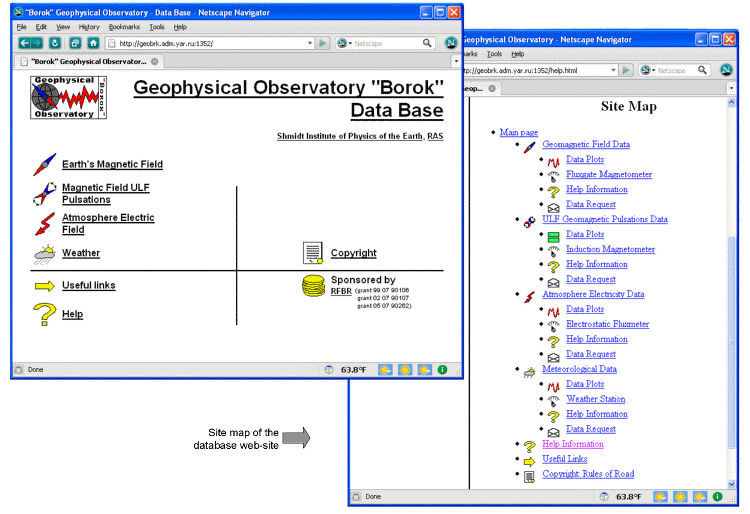Click Netscape N logo in Data Base window
Image resolution: width=750 pixels, height=514 pixels.
point(451,43)
